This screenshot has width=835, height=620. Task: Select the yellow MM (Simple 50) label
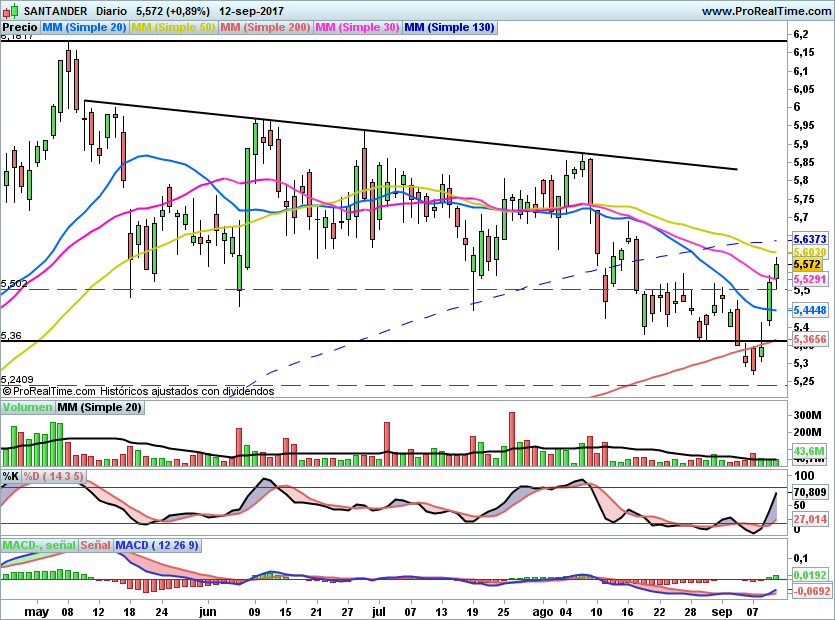173,28
